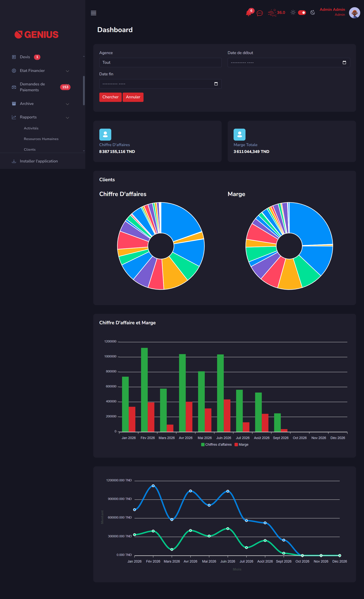Expand Demandes de Paiements menu
The height and width of the screenshot is (599, 364).
point(32,87)
